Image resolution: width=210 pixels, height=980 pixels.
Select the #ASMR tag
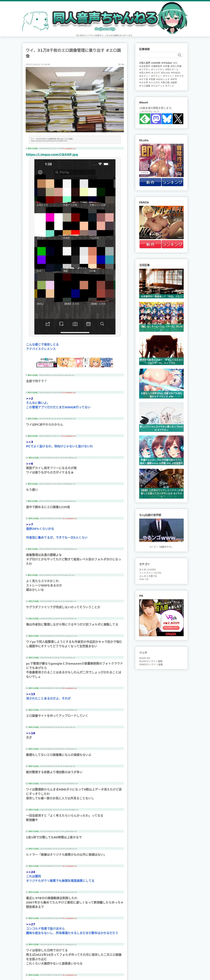point(156,63)
